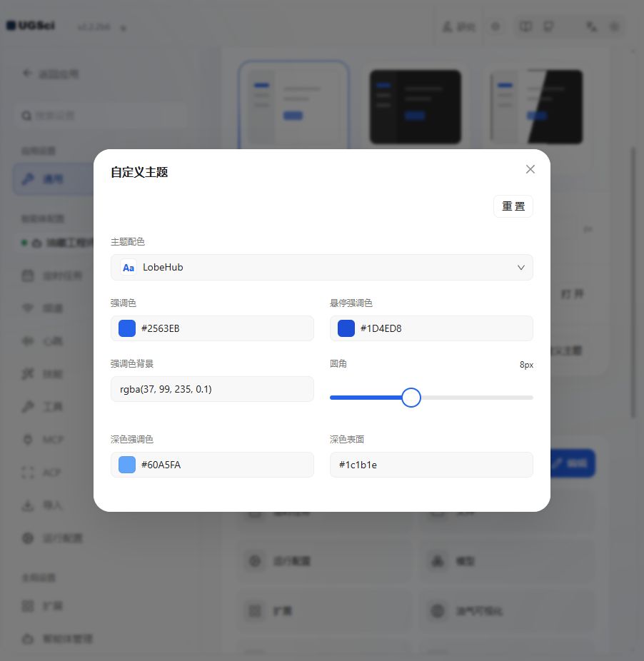Click the Aa font icon beside LobeHub
The image size is (644, 661).
pyautogui.click(x=129, y=267)
